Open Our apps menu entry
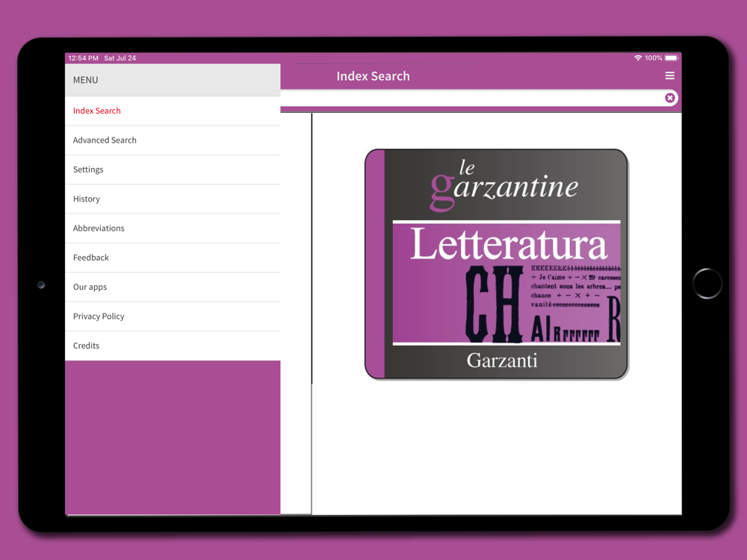The width and height of the screenshot is (747, 560). pyautogui.click(x=173, y=287)
